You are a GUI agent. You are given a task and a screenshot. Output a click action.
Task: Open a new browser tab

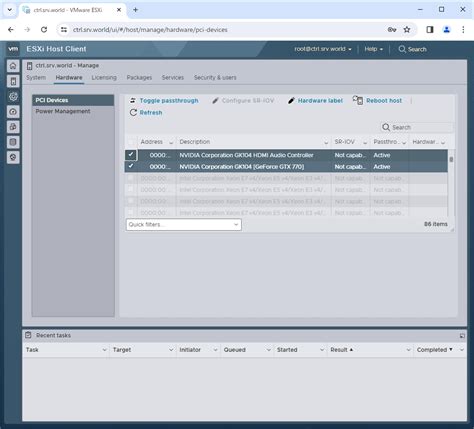tap(135, 10)
